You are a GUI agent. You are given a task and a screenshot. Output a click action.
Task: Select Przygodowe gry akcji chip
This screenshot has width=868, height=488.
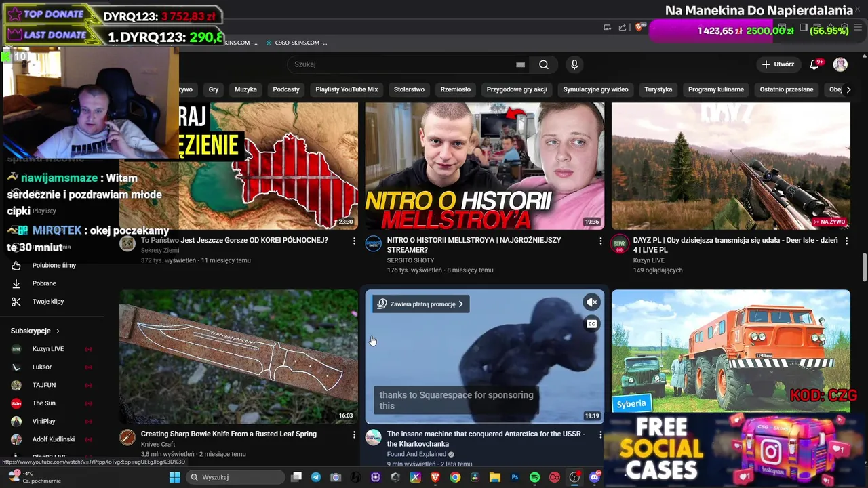click(x=517, y=89)
